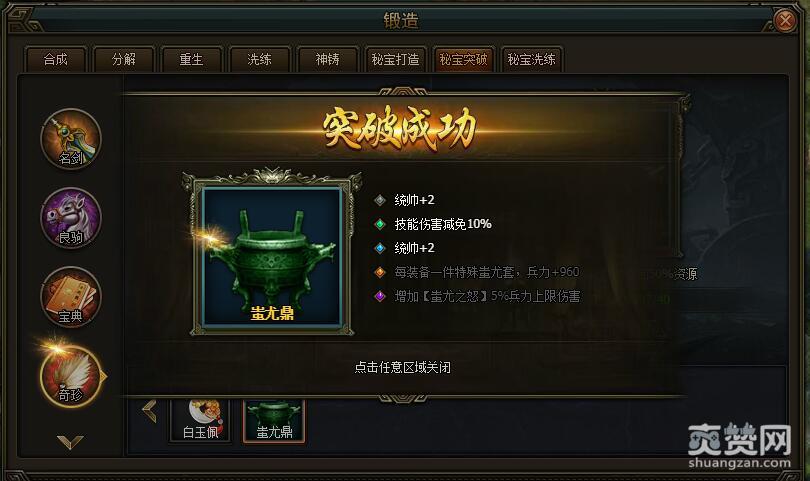
Task: Open the 良驹 horse category icon
Action: coord(71,218)
